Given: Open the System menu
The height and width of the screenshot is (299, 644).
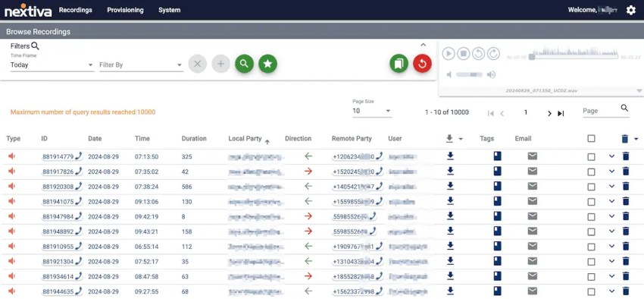Looking at the screenshot, I should tap(169, 10).
